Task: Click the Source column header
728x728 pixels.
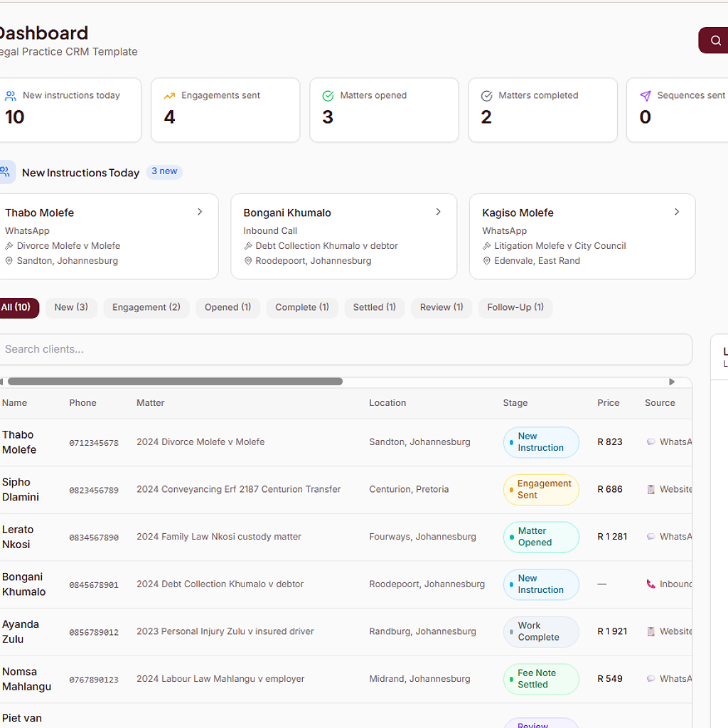Action: [x=660, y=403]
